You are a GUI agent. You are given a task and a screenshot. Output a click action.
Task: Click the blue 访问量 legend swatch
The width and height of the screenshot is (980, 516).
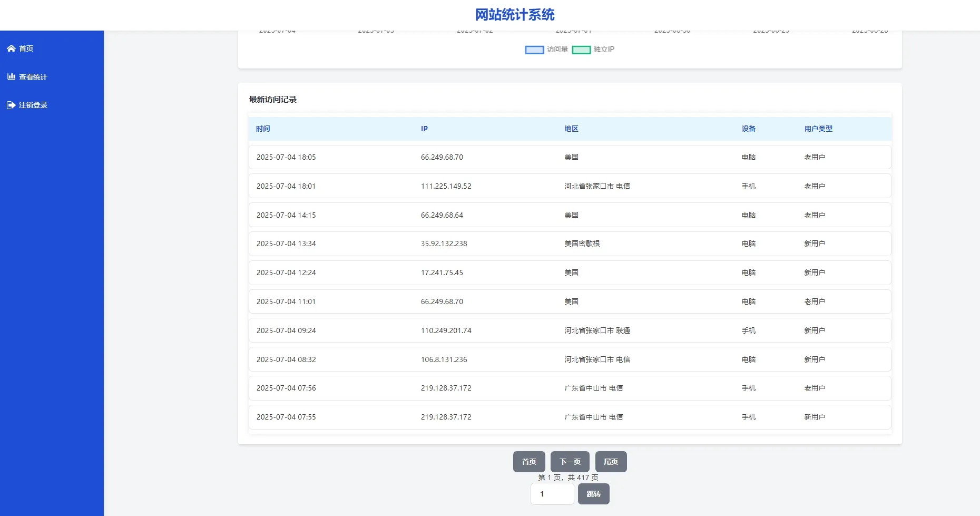[x=533, y=50]
